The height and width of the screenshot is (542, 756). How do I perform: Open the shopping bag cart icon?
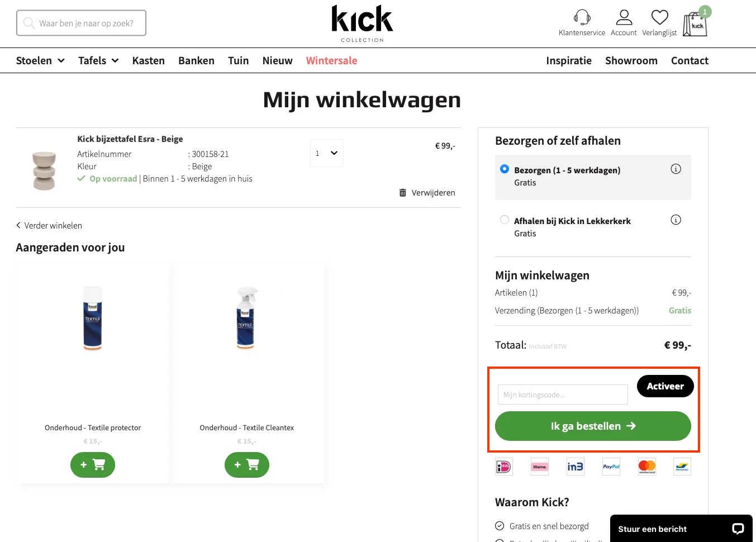pos(695,22)
